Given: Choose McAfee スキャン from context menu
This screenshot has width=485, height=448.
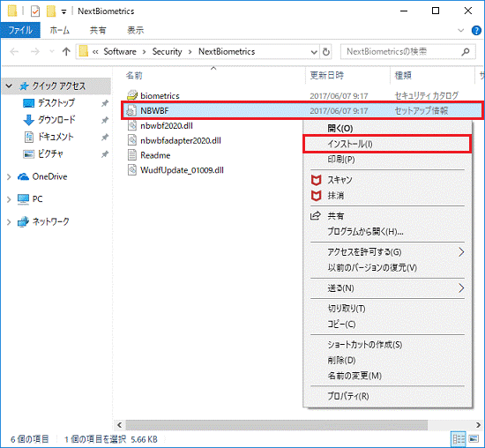Looking at the screenshot, I should [x=387, y=180].
